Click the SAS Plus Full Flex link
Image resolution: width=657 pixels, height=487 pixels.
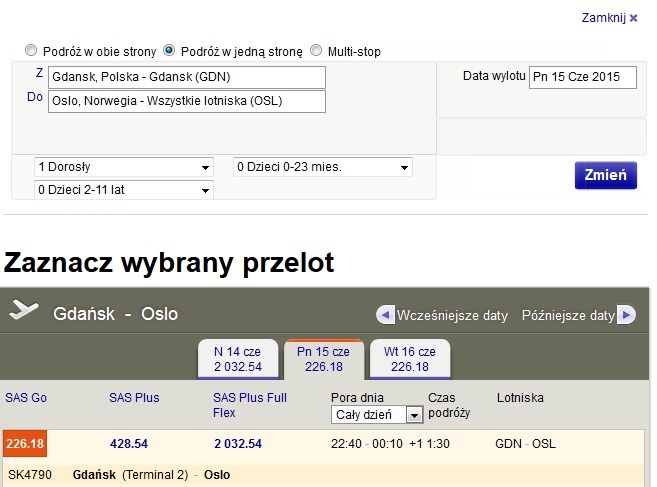click(x=250, y=405)
